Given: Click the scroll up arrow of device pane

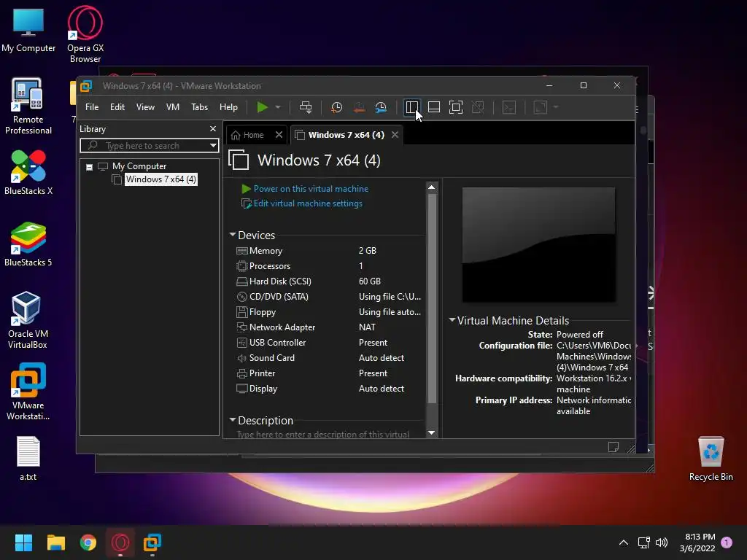Looking at the screenshot, I should [x=432, y=187].
